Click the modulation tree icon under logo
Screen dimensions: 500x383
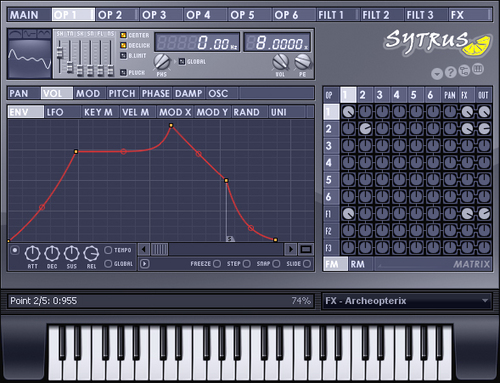pyautogui.click(x=464, y=71)
